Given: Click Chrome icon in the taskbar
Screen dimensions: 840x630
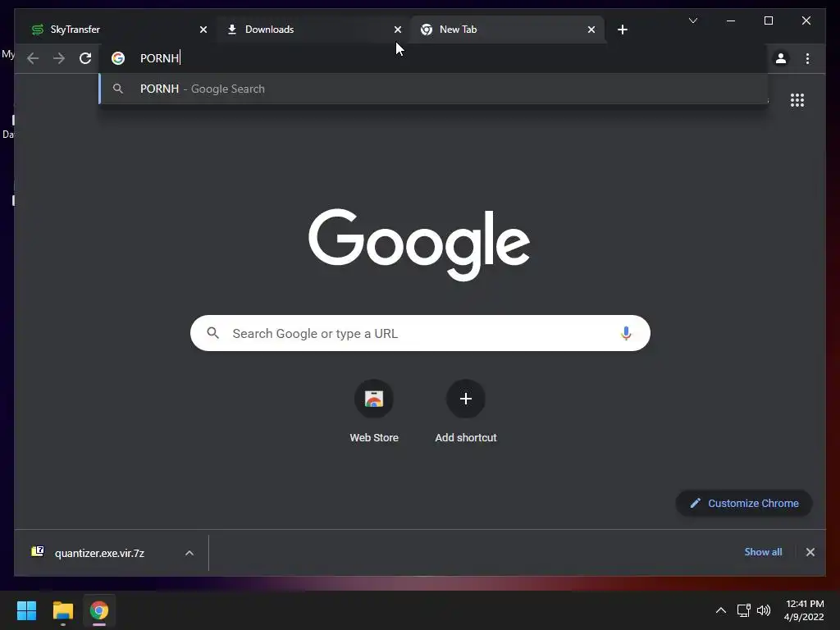Looking at the screenshot, I should [98, 610].
